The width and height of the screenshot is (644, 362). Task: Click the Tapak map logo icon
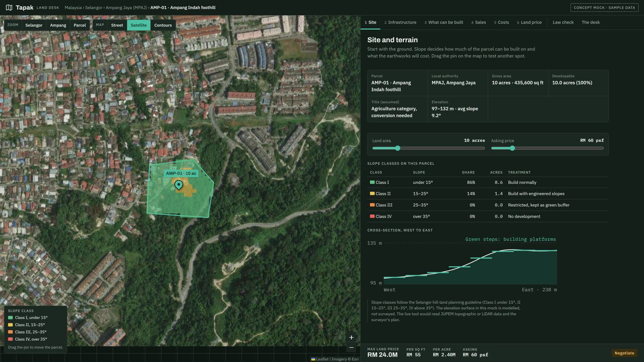coord(9,8)
